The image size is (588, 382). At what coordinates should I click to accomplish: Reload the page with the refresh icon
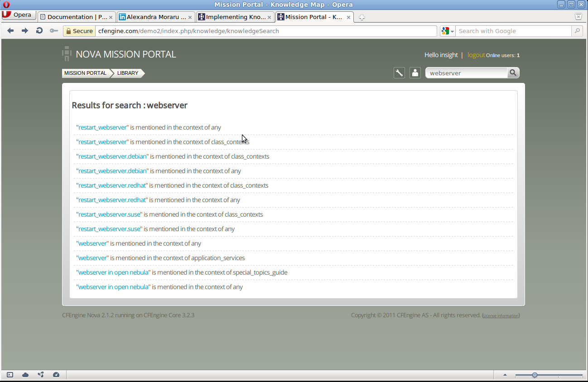[39, 31]
